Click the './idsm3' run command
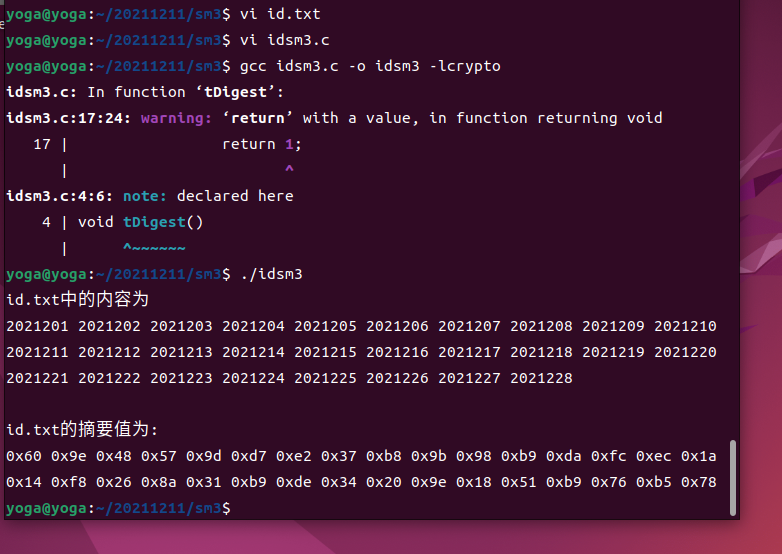The image size is (782, 554). [271, 274]
